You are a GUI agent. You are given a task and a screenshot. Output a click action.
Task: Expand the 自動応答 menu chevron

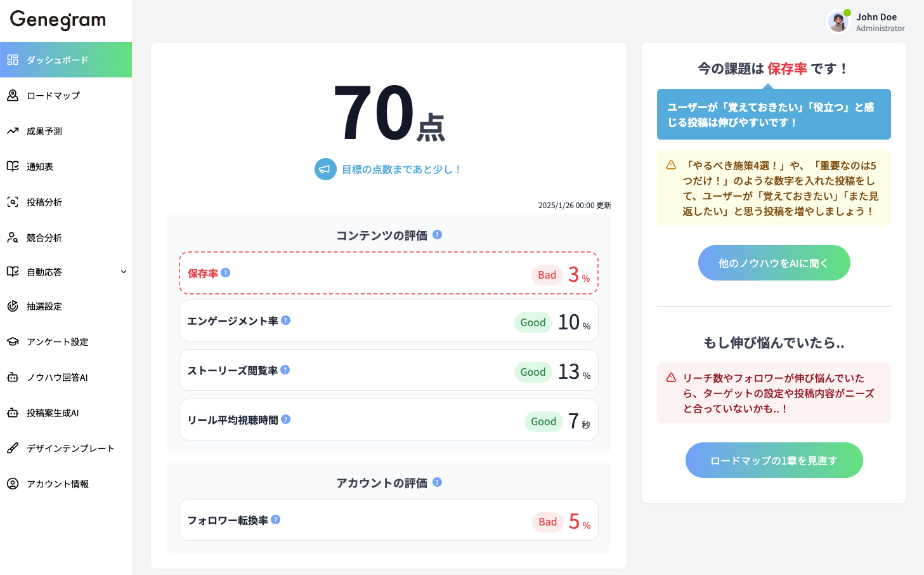[124, 272]
